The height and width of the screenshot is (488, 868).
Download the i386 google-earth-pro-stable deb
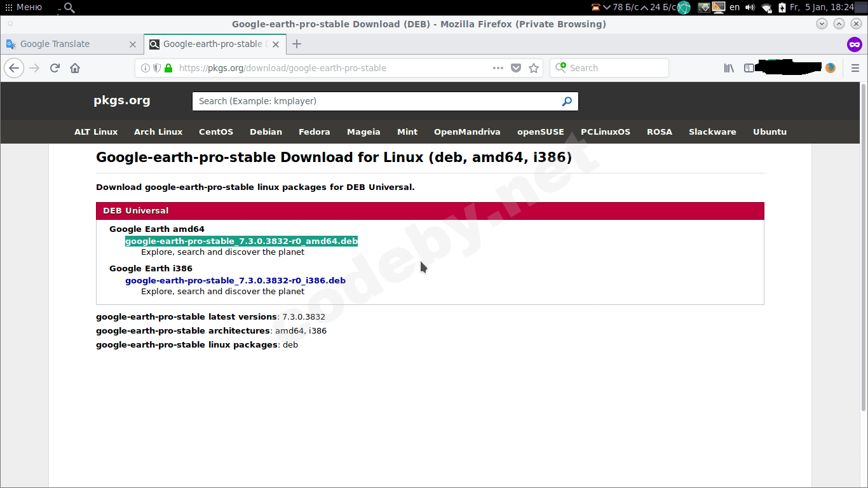pyautogui.click(x=235, y=280)
